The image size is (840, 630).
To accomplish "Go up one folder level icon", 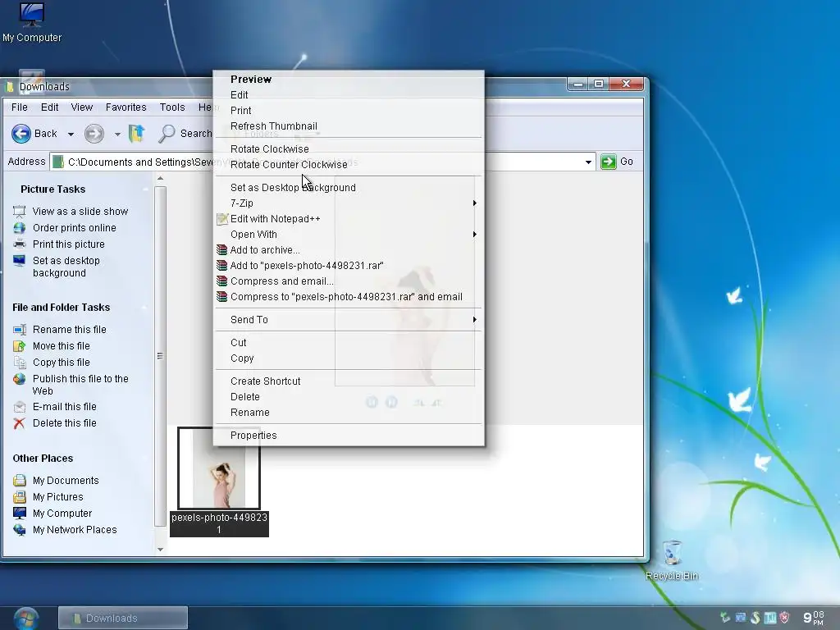I will pyautogui.click(x=137, y=134).
